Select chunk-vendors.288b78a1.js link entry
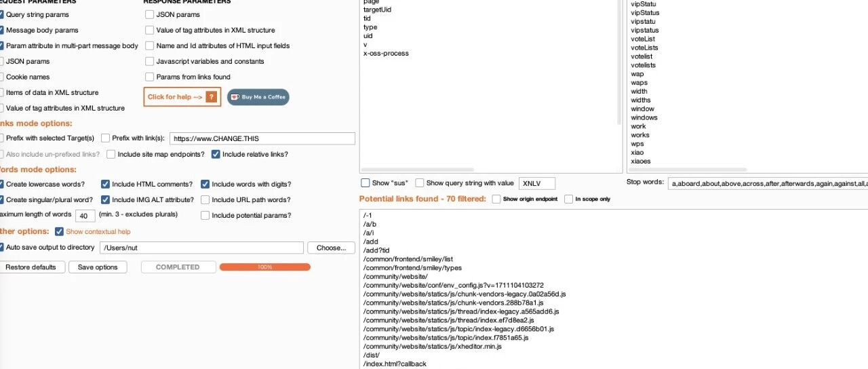This screenshot has height=369, width=868. click(454, 303)
